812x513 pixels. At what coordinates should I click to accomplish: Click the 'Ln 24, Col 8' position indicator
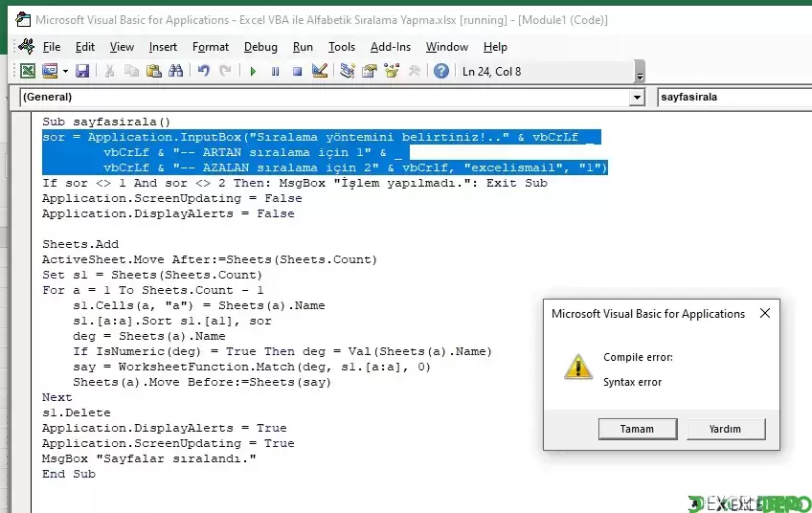(491, 72)
